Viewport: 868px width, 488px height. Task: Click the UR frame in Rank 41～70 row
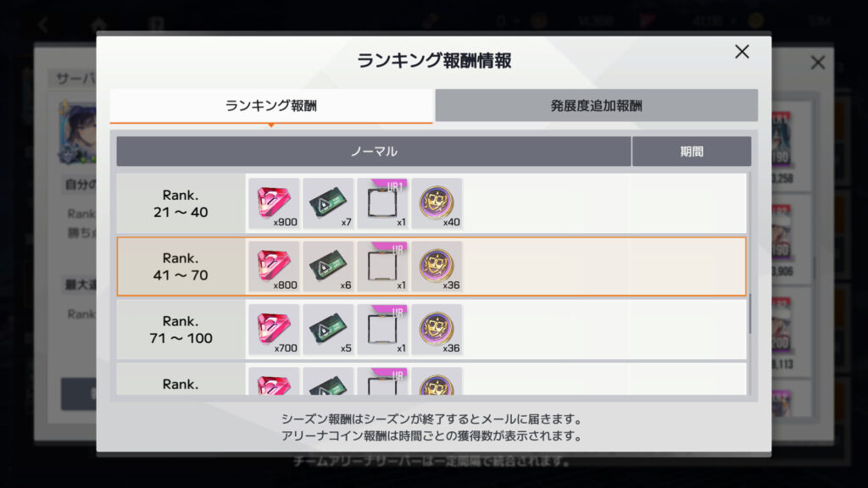[382, 266]
